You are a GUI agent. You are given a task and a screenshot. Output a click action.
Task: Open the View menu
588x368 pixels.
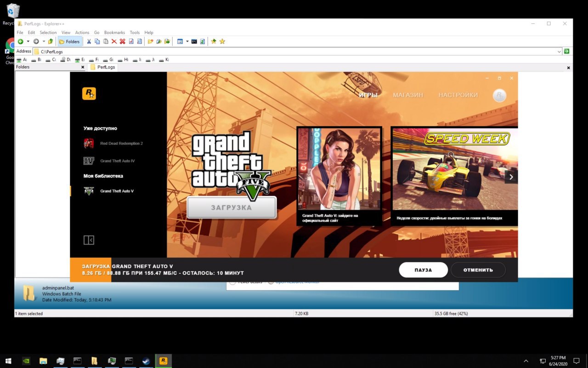click(66, 33)
